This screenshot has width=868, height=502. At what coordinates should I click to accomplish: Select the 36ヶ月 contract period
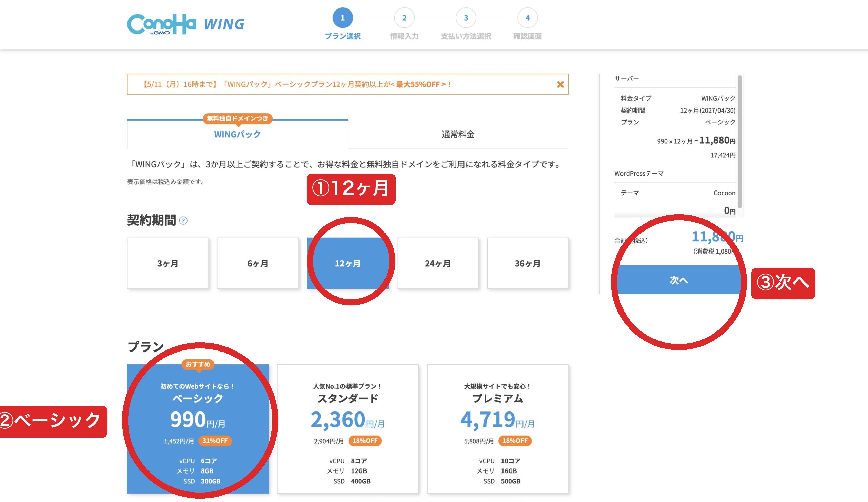pos(528,263)
